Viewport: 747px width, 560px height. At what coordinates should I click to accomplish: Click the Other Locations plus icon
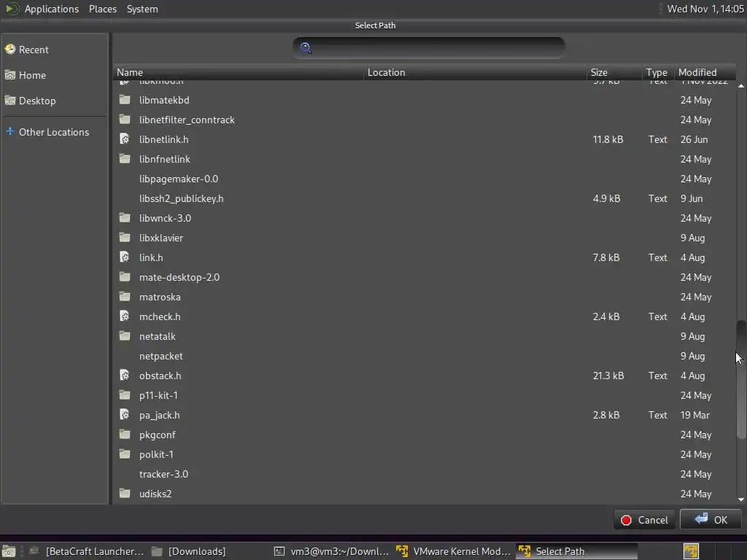[x=10, y=131]
